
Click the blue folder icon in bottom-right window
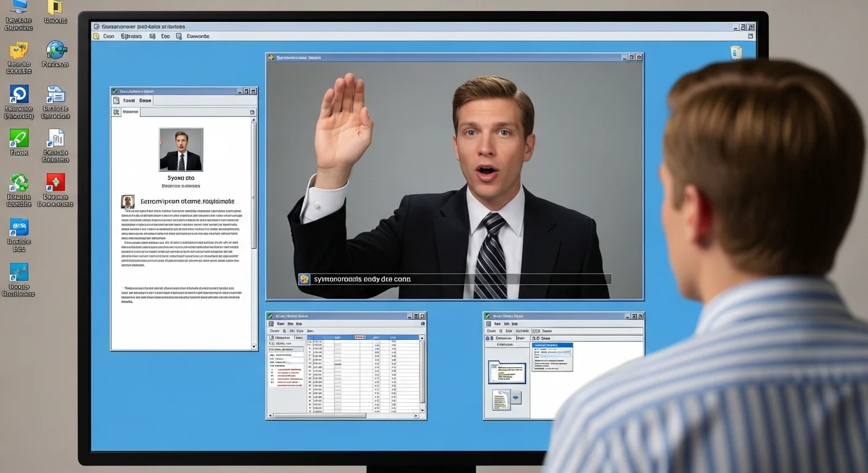coord(507,372)
